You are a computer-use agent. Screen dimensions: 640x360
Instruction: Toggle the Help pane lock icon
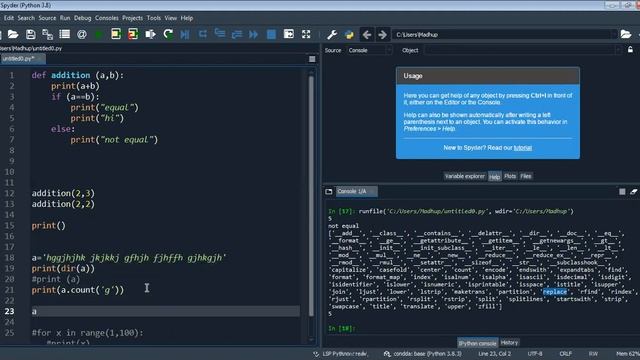coord(630,50)
